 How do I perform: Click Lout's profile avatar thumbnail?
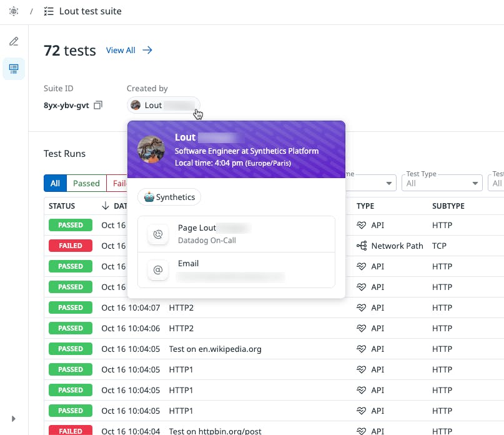click(135, 105)
